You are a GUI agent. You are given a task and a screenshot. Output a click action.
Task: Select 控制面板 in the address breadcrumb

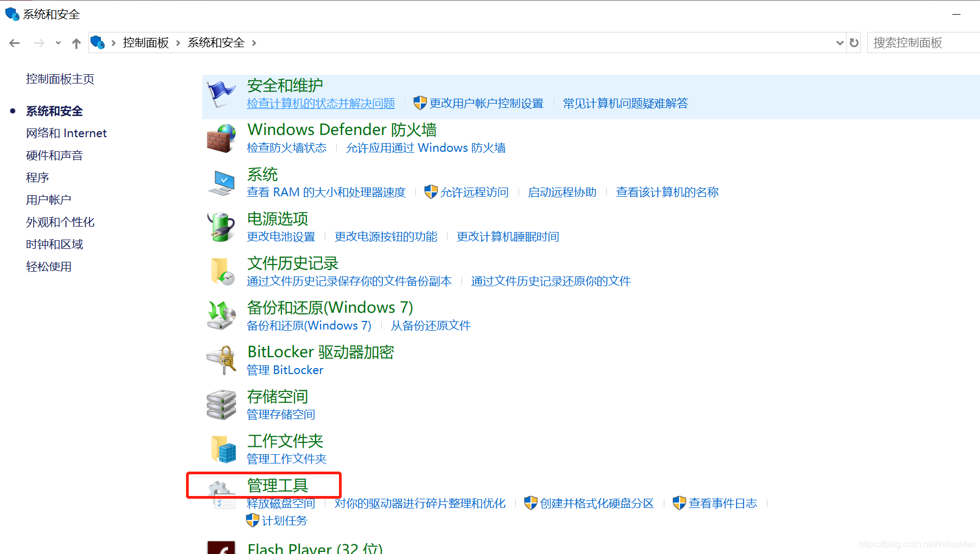[146, 43]
